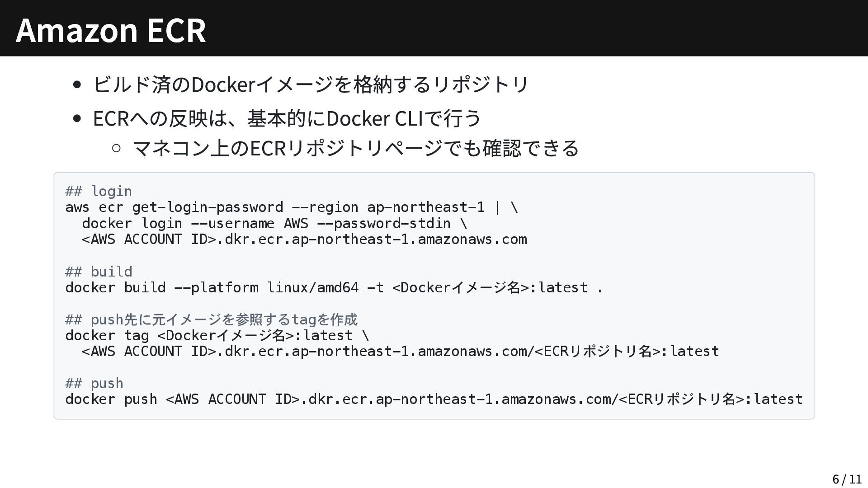Click the "Amazon ECR" slide title

click(x=111, y=30)
